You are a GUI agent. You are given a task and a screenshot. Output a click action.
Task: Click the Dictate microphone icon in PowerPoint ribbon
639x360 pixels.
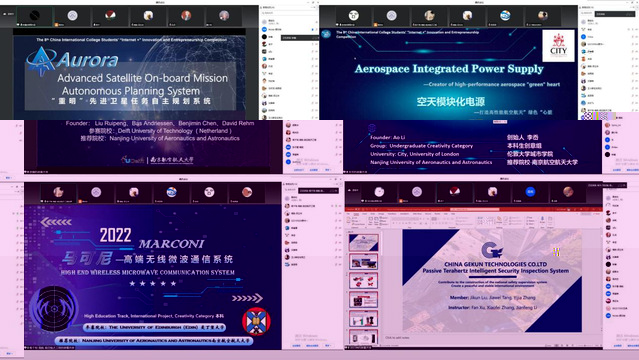[542, 220]
